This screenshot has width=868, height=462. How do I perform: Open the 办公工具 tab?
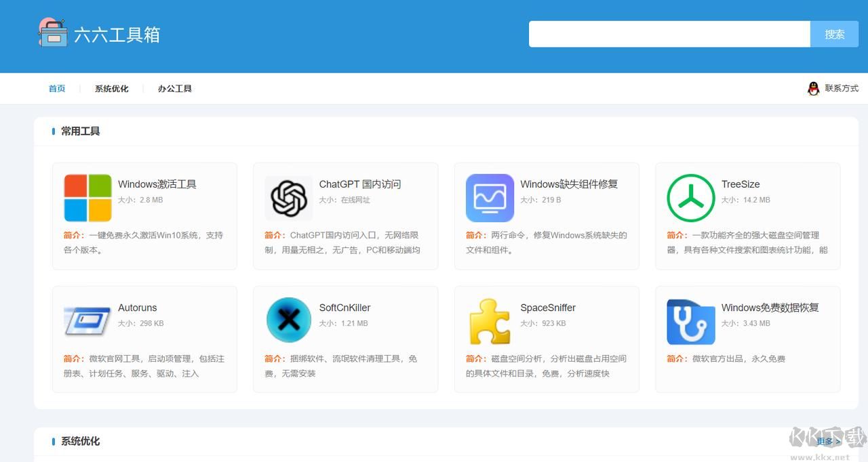point(175,88)
